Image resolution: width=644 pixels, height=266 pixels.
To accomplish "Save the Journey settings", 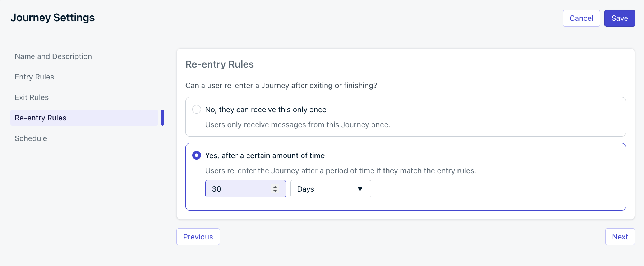I will pyautogui.click(x=619, y=18).
